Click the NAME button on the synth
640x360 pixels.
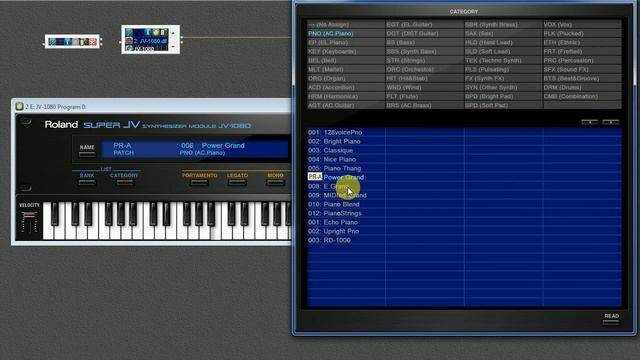87,154
